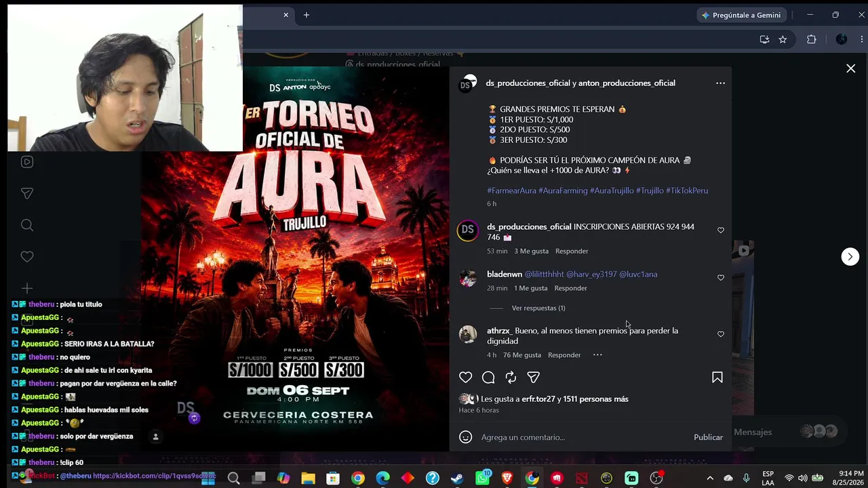
Task: Open the @harv_ey3197 mention
Action: (x=591, y=274)
